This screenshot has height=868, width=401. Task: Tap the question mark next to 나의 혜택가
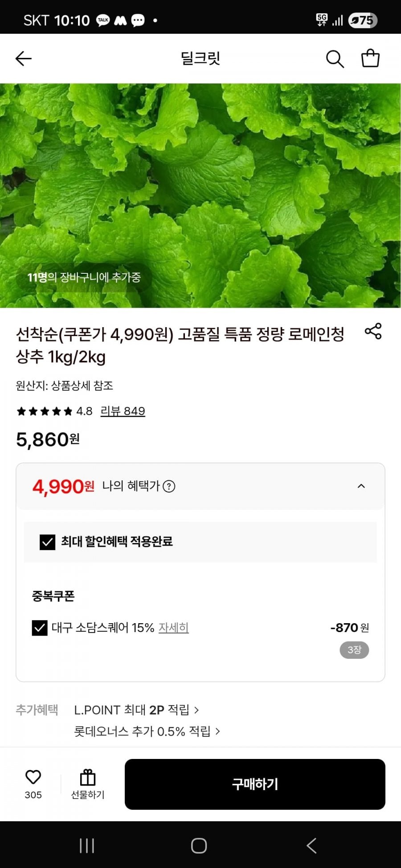tap(169, 487)
